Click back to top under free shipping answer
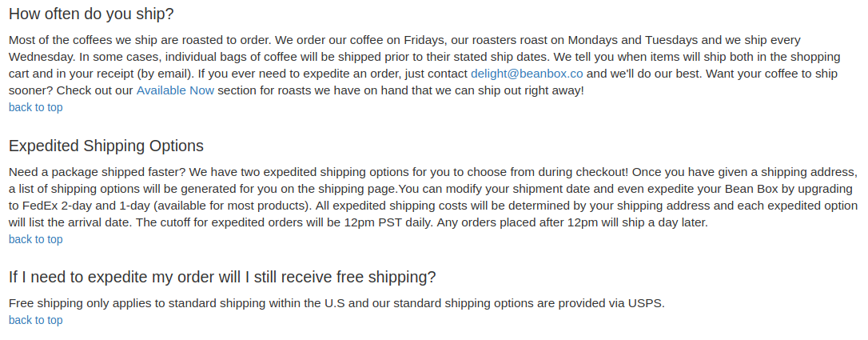Image resolution: width=868 pixels, height=340 pixels. tap(35, 320)
